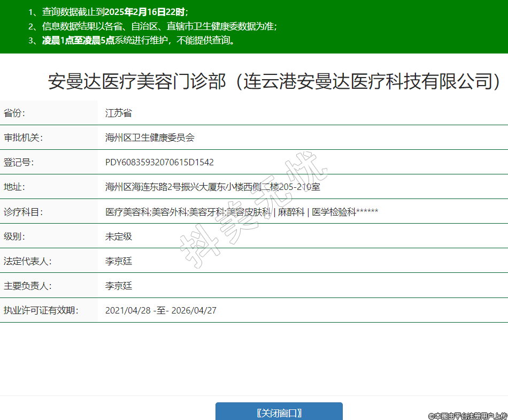
Task: Click the 省份 field label
Action: click(x=14, y=113)
